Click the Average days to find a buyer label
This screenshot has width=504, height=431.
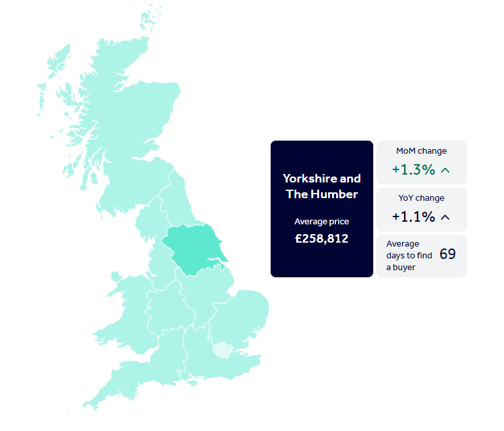409,256
